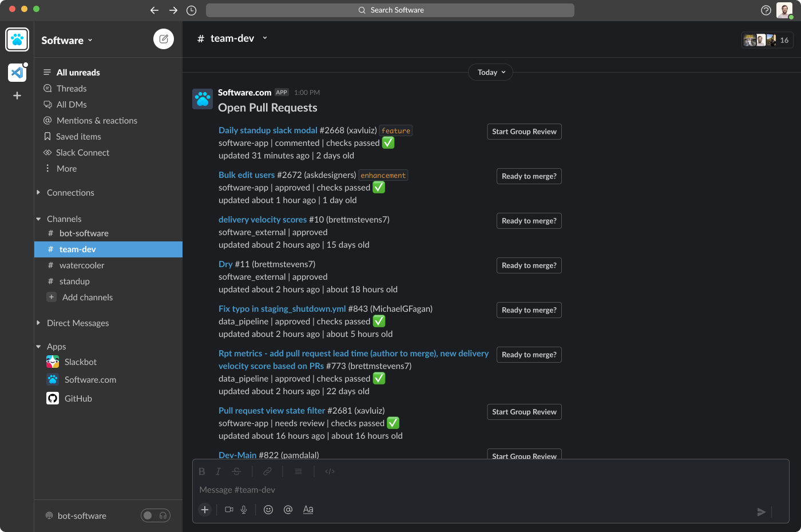Start Group Review for Pull request view state filter

(x=524, y=412)
